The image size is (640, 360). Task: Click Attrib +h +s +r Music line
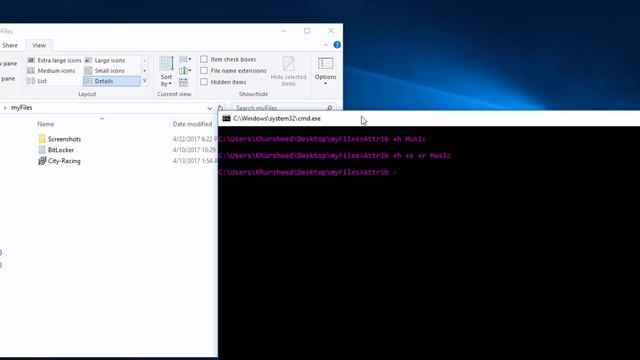click(x=335, y=156)
